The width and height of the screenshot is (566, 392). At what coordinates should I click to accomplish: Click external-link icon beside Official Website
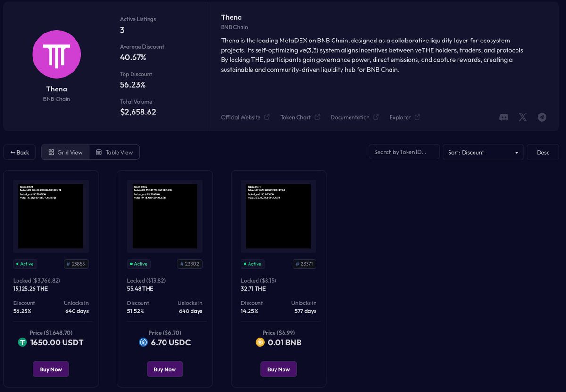tap(267, 117)
